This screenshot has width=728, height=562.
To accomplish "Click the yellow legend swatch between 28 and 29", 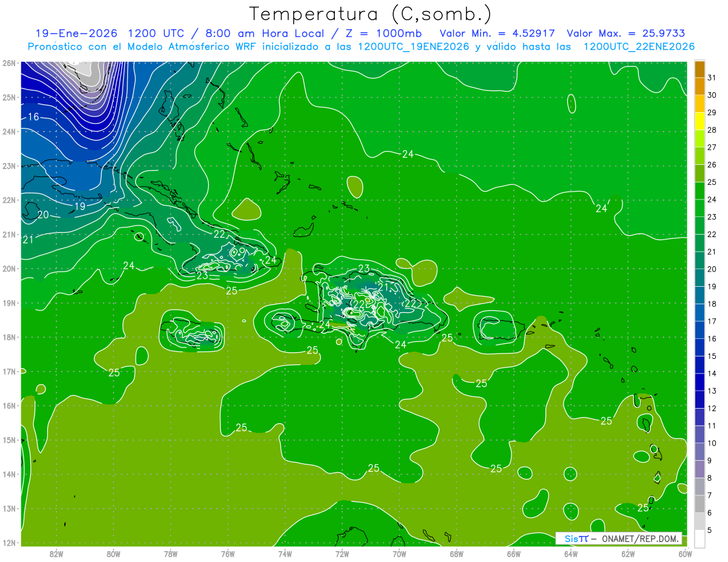I will [x=699, y=121].
